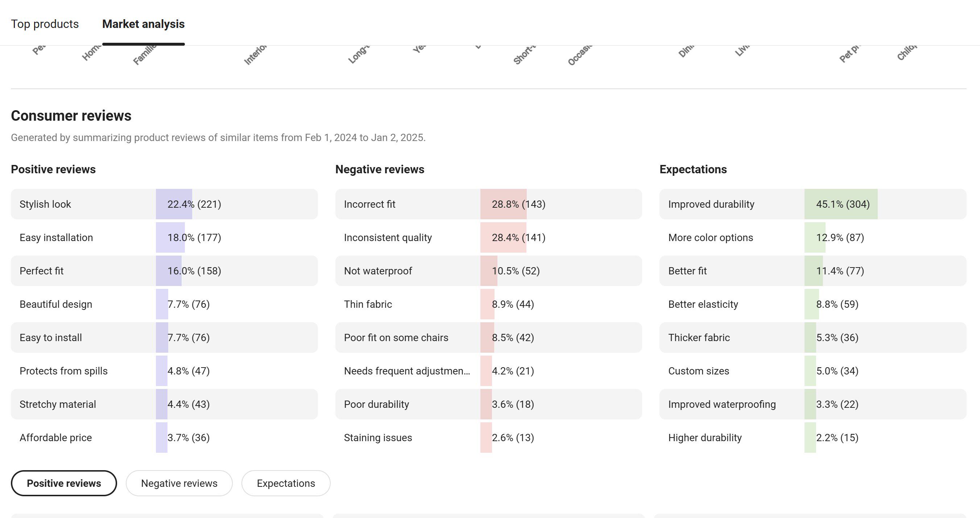
Task: Select the Expectations filter button
Action: tap(286, 483)
